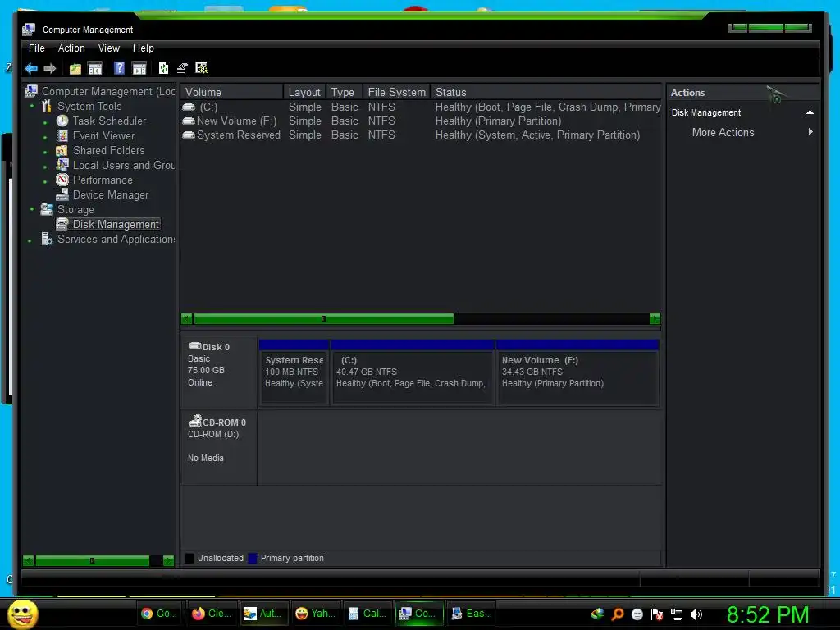Switch to the Eas... taskbar button
840x630 pixels.
[471, 614]
